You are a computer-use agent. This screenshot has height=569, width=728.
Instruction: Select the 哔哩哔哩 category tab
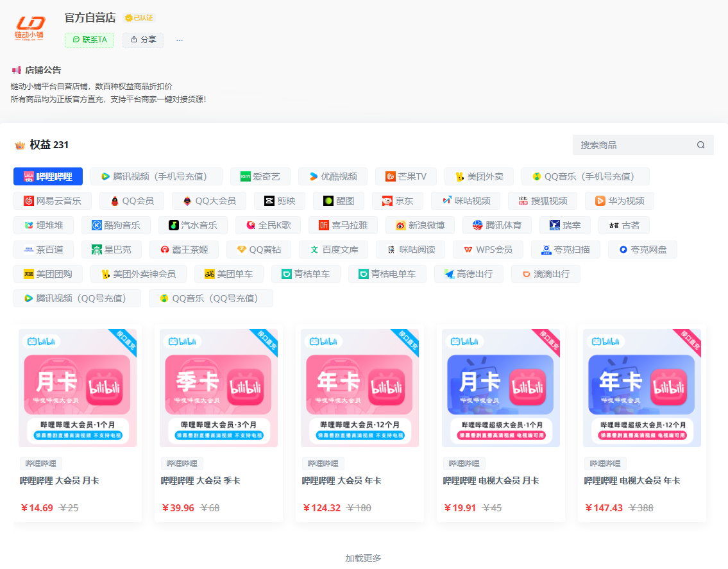[x=48, y=176]
